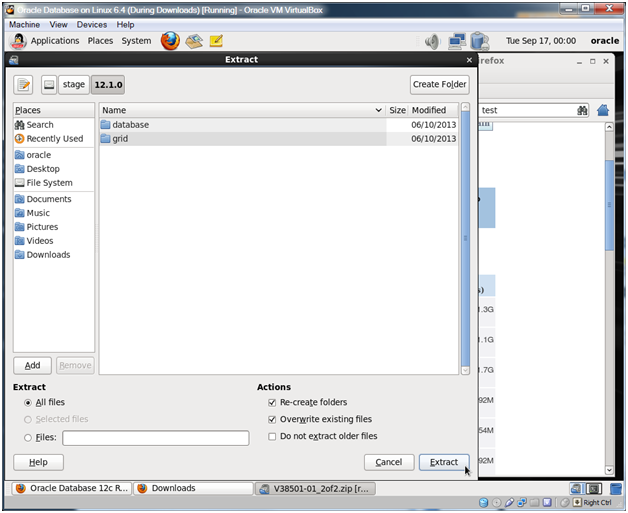Toggle Overwrite existing files checkbox
Image resolution: width=628 pixels, height=513 pixels.
[272, 419]
